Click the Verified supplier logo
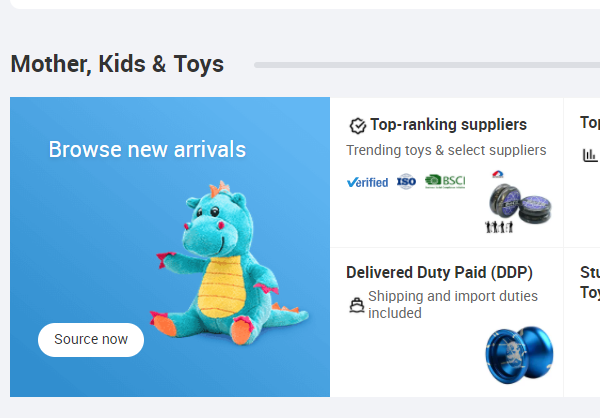 point(367,182)
